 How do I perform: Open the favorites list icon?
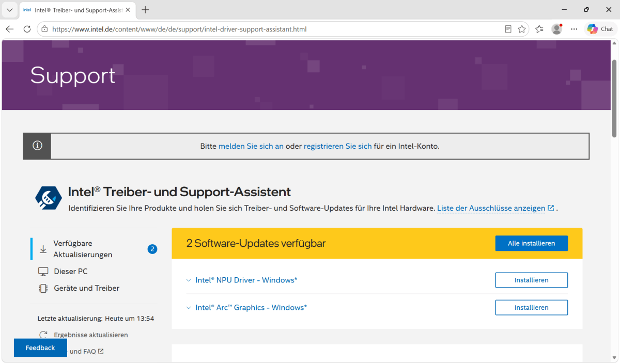click(539, 29)
